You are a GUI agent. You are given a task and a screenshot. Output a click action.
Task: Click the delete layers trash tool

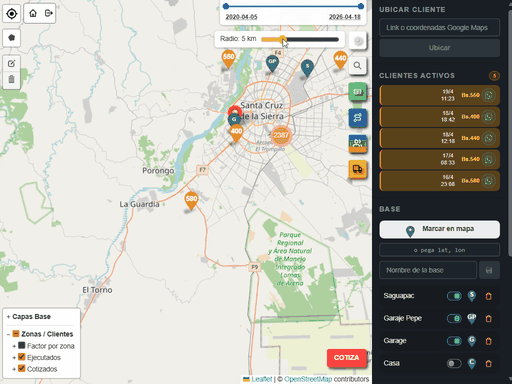(x=12, y=80)
